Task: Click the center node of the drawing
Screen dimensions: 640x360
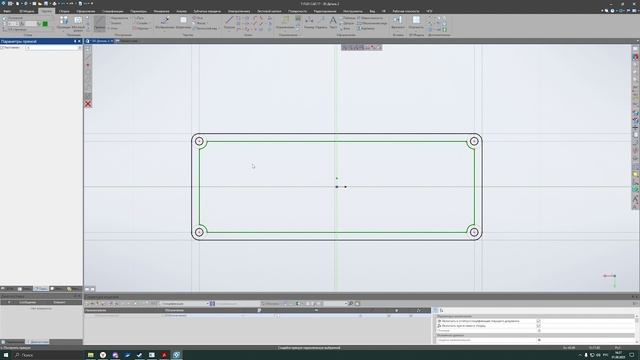Action: pyautogui.click(x=337, y=187)
